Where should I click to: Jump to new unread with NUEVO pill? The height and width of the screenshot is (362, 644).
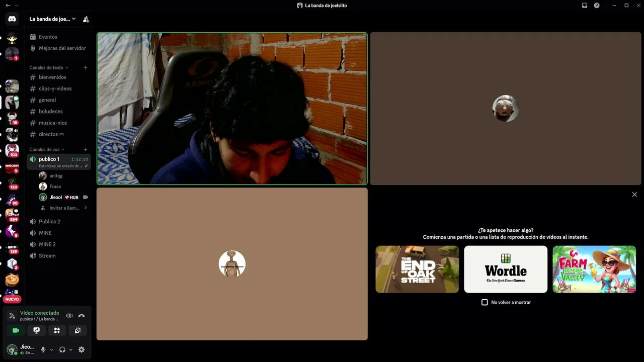[12, 299]
